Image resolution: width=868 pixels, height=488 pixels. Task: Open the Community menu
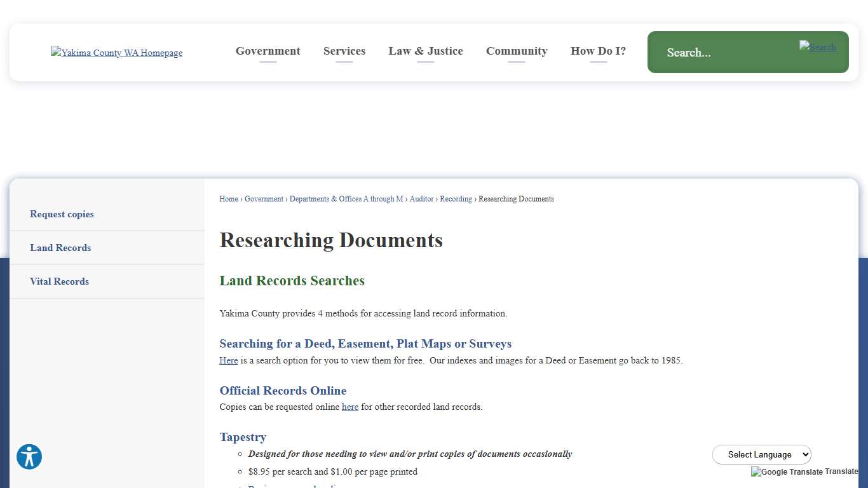point(517,51)
